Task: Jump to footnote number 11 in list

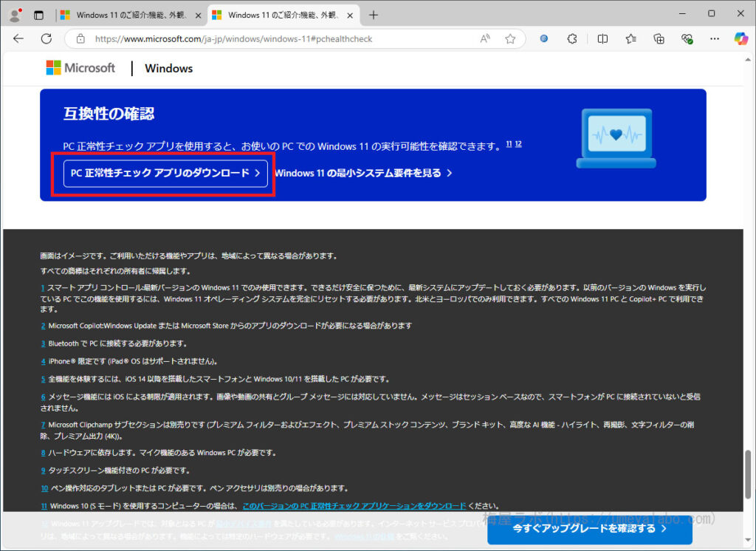Action: [x=44, y=506]
